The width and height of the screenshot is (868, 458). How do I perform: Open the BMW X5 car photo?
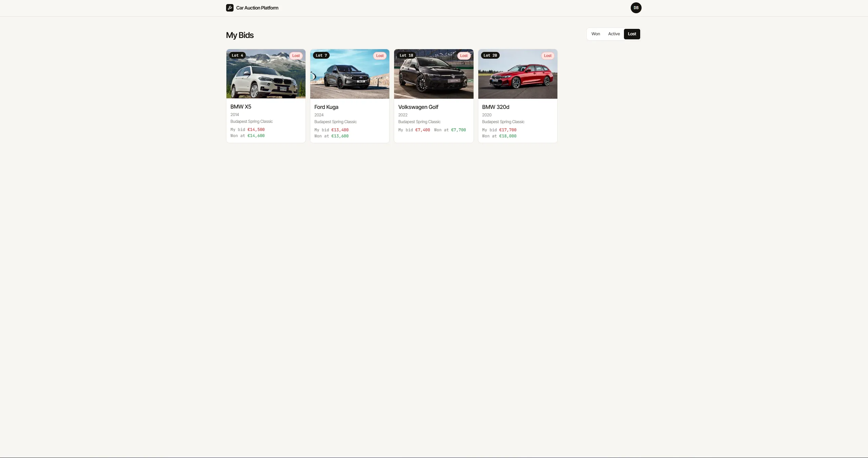(x=266, y=74)
